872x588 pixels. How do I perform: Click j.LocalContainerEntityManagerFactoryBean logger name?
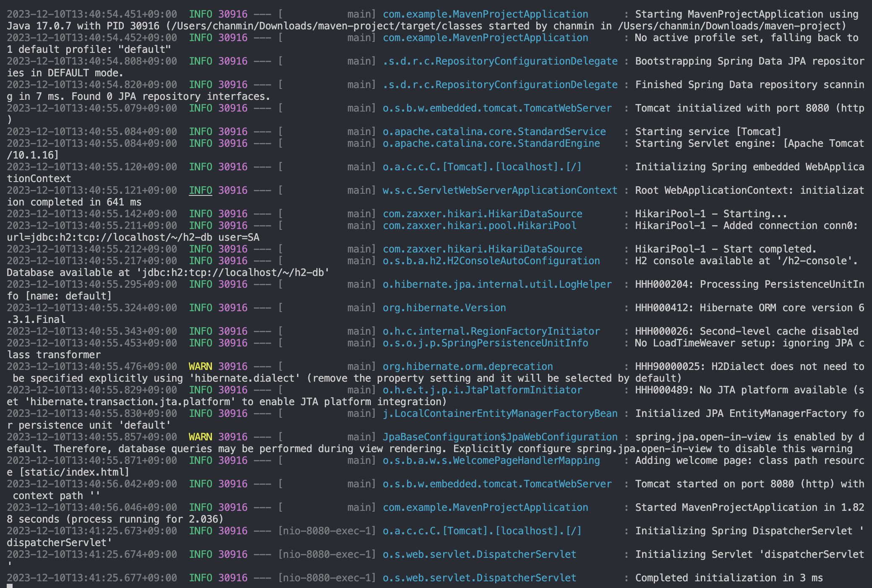click(500, 414)
